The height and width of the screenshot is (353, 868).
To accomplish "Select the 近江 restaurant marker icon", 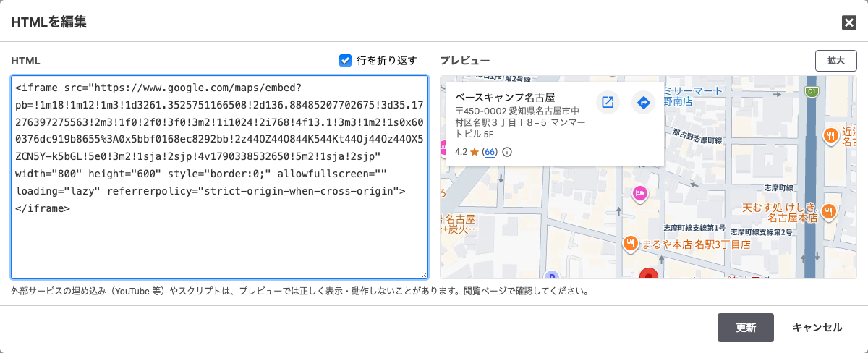I will (x=830, y=135).
